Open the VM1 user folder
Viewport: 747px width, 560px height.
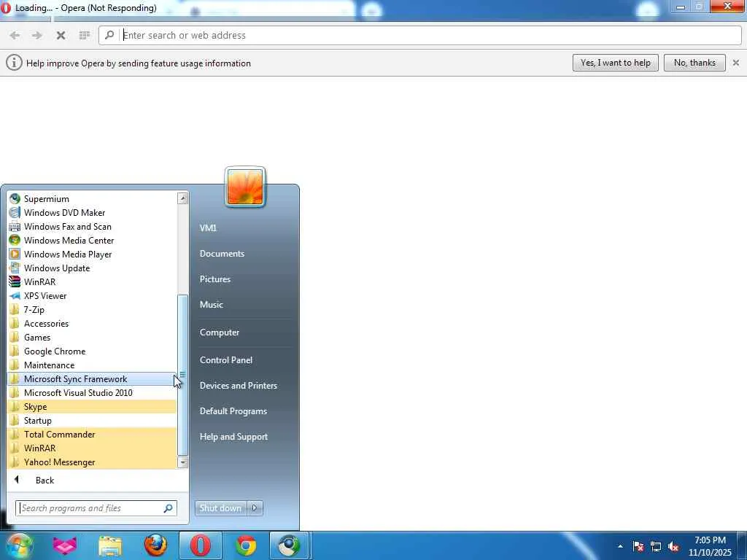point(208,228)
